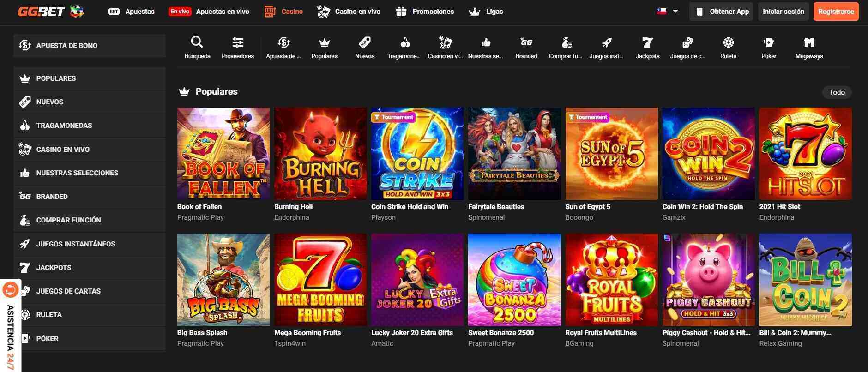Open the Piggy Cashout Hold & Hit thumbnail
The height and width of the screenshot is (372, 868).
(709, 280)
